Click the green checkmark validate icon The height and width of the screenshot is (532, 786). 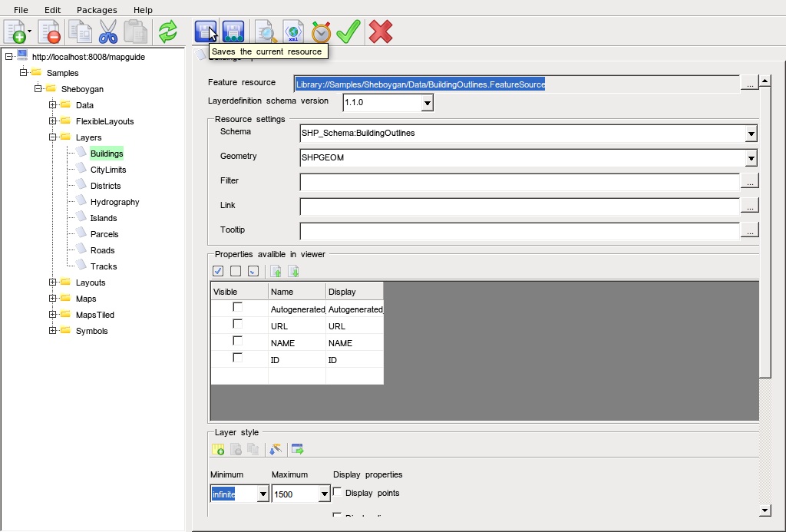tap(348, 32)
